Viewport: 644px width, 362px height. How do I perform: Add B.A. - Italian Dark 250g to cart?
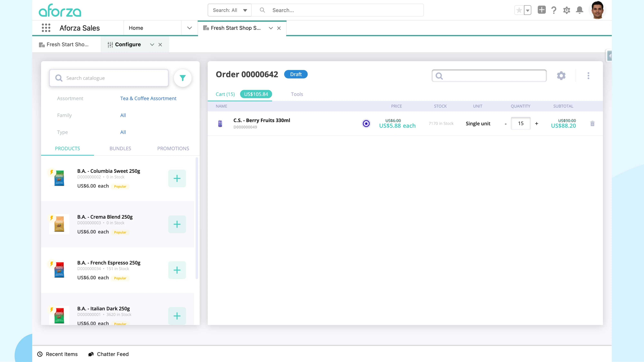coord(177,316)
